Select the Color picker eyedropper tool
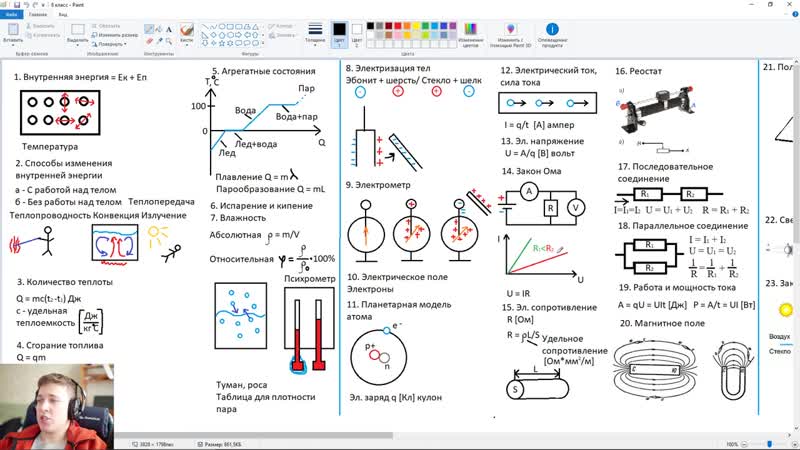This screenshot has height=450, width=800. [x=159, y=41]
